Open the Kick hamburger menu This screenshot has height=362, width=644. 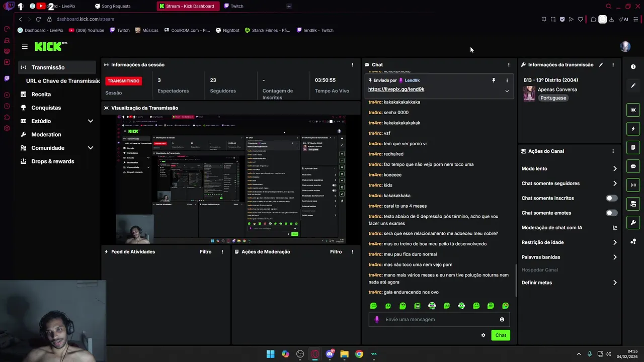click(x=25, y=47)
